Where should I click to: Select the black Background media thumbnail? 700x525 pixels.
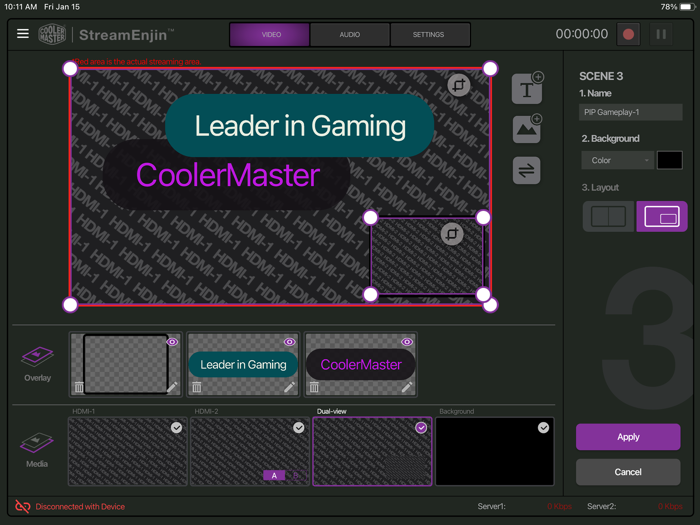[495, 451]
